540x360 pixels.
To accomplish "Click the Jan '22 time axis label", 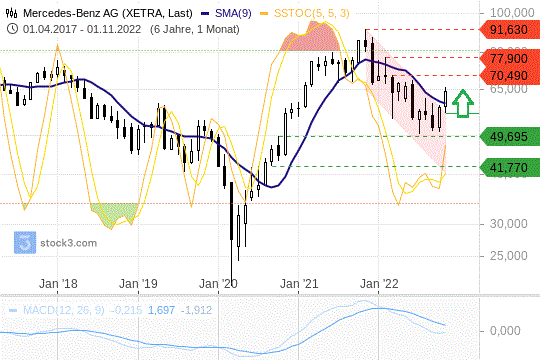I will pos(379,284).
